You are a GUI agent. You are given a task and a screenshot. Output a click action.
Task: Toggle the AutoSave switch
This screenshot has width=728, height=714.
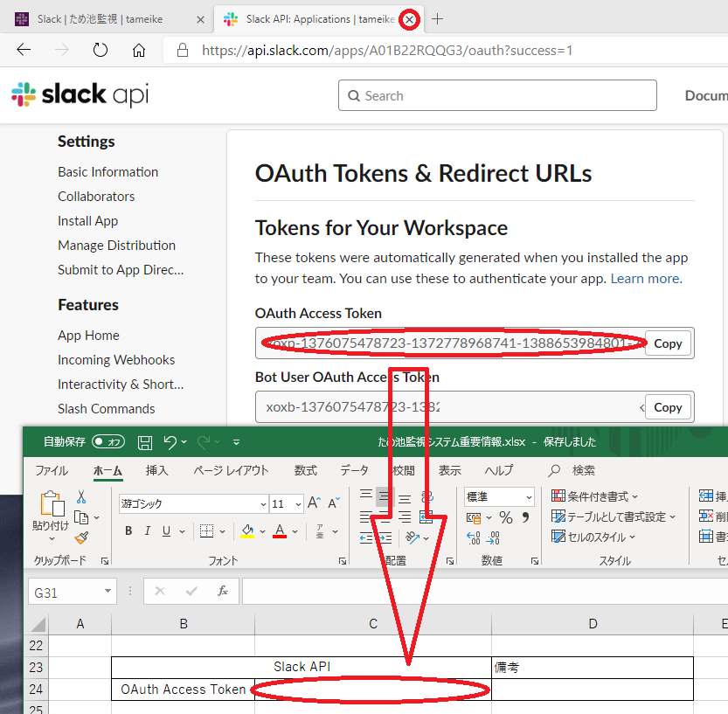(108, 442)
